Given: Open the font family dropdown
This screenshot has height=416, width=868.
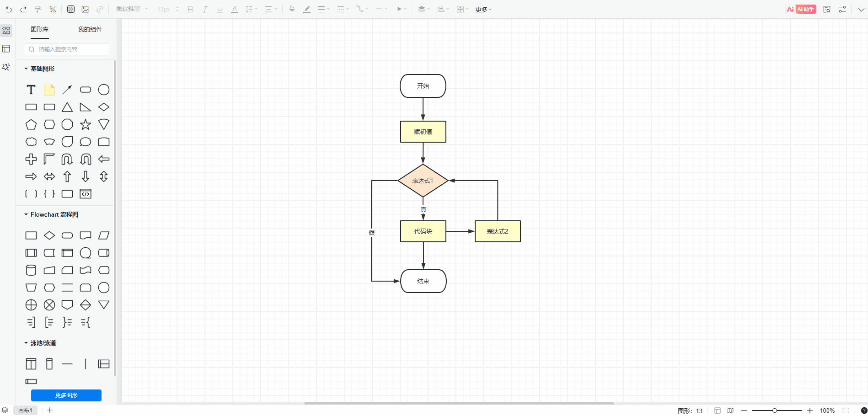Looking at the screenshot, I should (132, 9).
